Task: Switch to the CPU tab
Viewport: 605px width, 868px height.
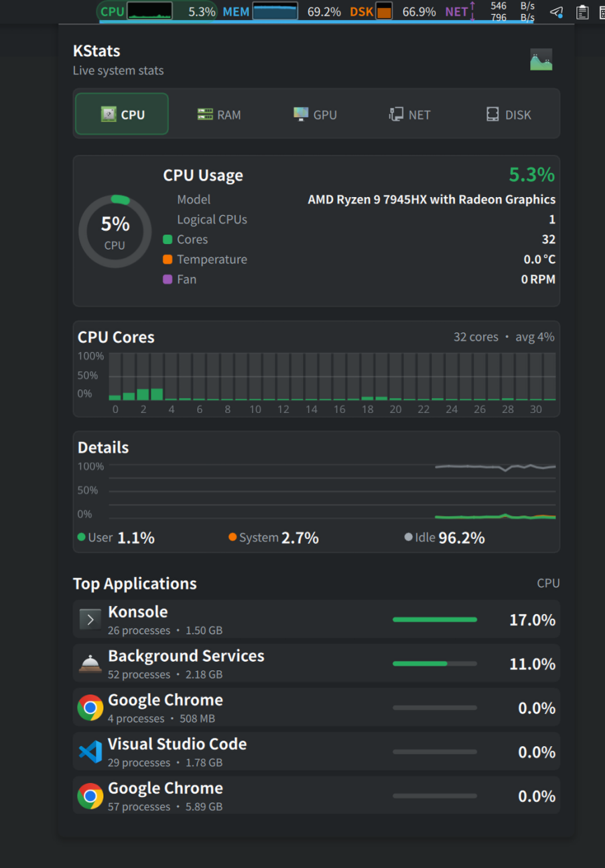Action: coord(122,114)
